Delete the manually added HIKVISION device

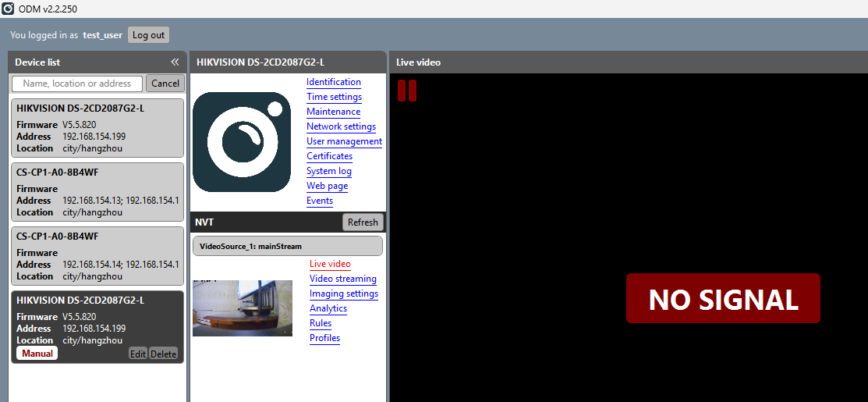click(163, 354)
